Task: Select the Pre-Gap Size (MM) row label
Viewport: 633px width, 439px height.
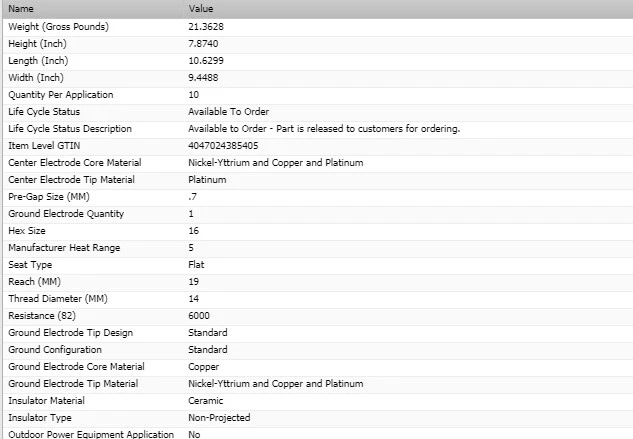Action: [x=48, y=197]
